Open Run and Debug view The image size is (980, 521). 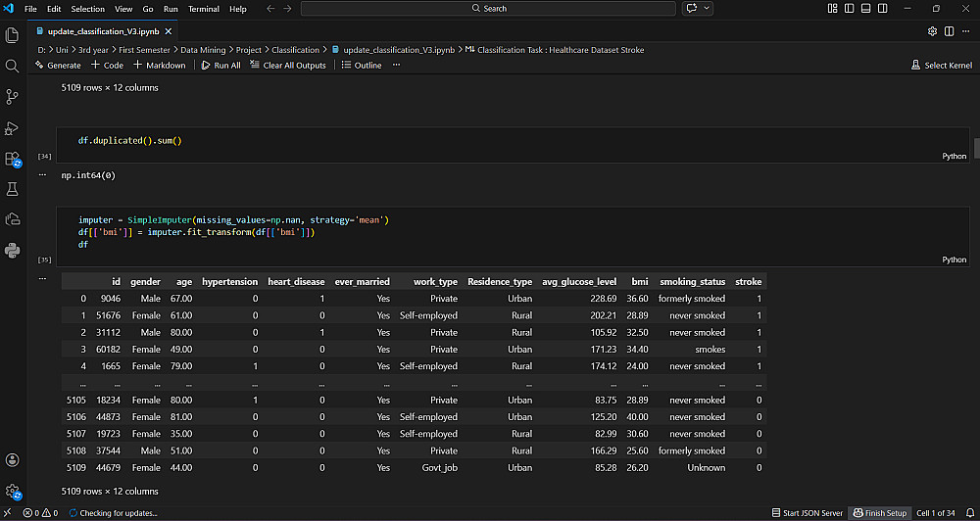click(12, 127)
